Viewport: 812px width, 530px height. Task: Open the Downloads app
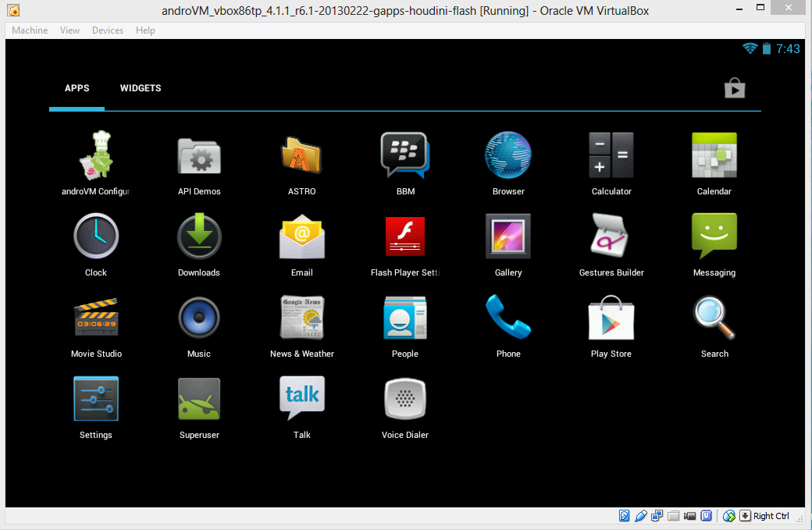coord(199,244)
